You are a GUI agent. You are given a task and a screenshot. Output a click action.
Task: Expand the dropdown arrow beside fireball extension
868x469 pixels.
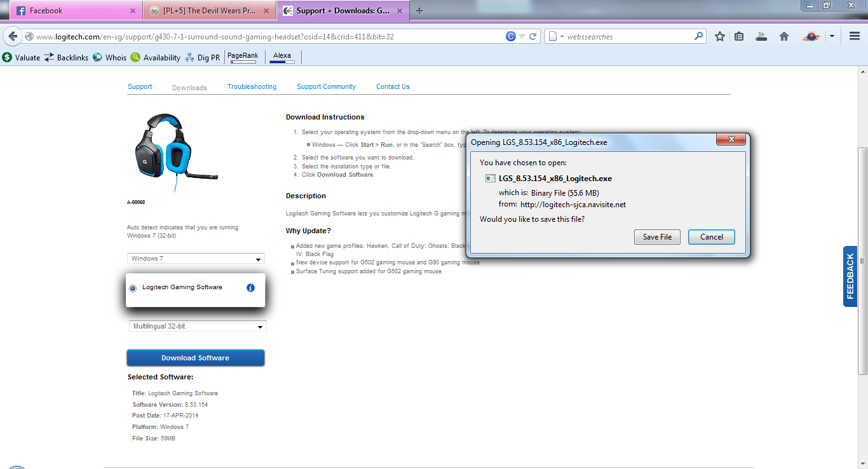click(832, 37)
